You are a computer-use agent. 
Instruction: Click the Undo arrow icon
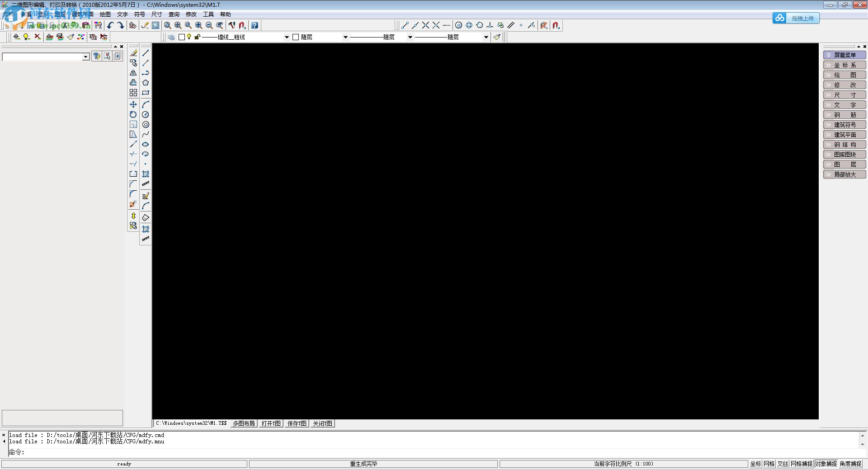point(110,25)
